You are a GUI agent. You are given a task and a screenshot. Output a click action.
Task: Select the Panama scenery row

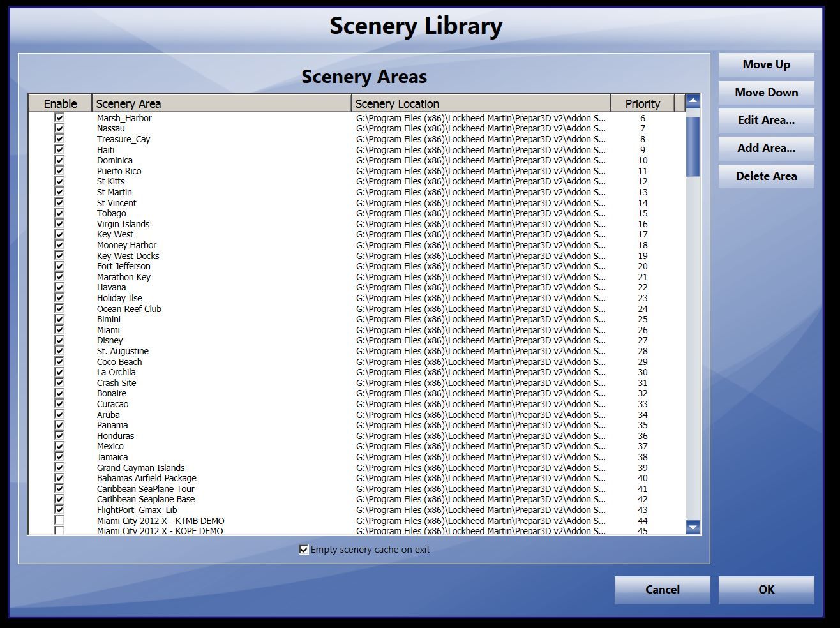[357, 425]
